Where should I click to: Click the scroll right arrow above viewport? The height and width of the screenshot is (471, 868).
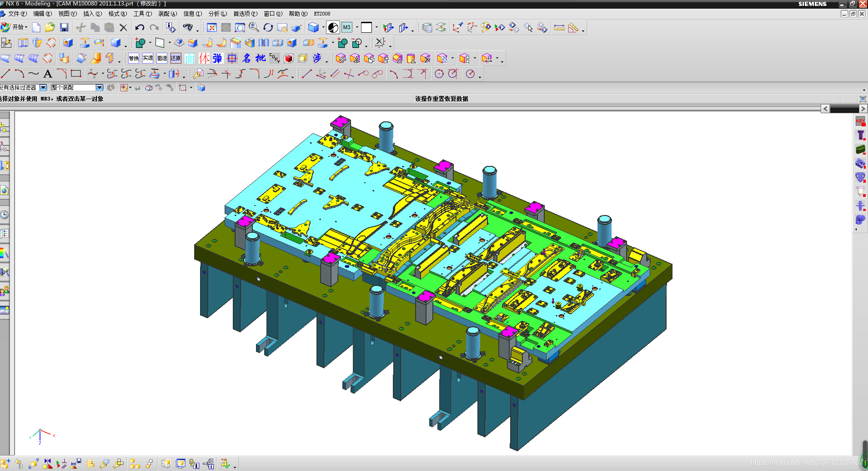(x=863, y=109)
